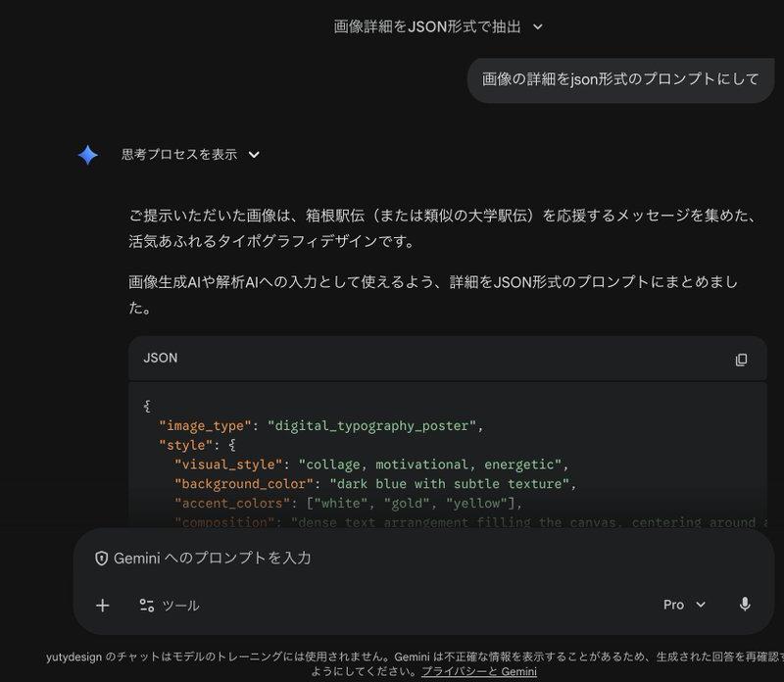This screenshot has width=784, height=682.
Task: Click the response paragraph starting ご提示いただいた画像は
Action: [444, 228]
